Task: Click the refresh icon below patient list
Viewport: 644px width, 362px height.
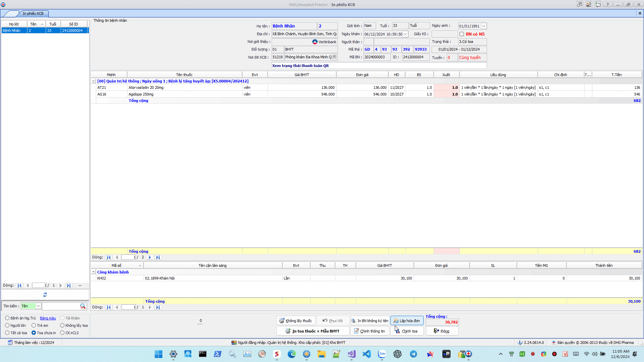Action: tap(45, 295)
